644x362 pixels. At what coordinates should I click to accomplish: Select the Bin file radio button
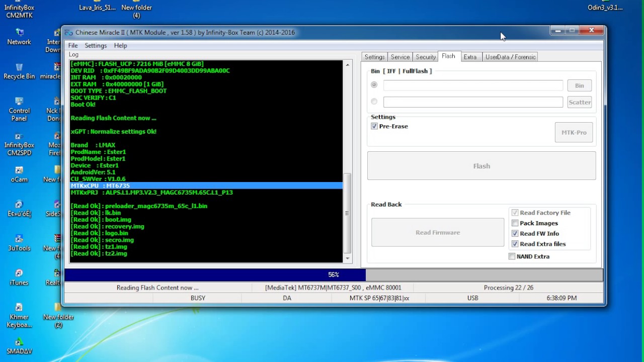(x=374, y=84)
